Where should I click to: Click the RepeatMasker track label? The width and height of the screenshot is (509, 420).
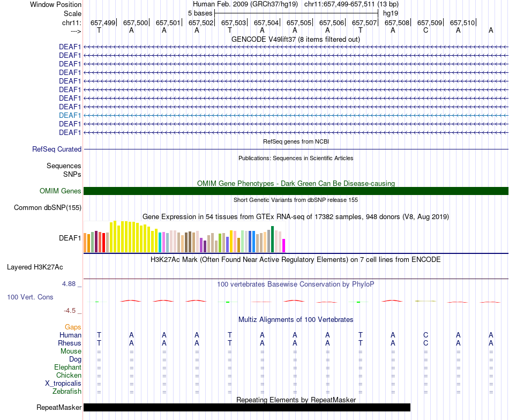(x=59, y=407)
